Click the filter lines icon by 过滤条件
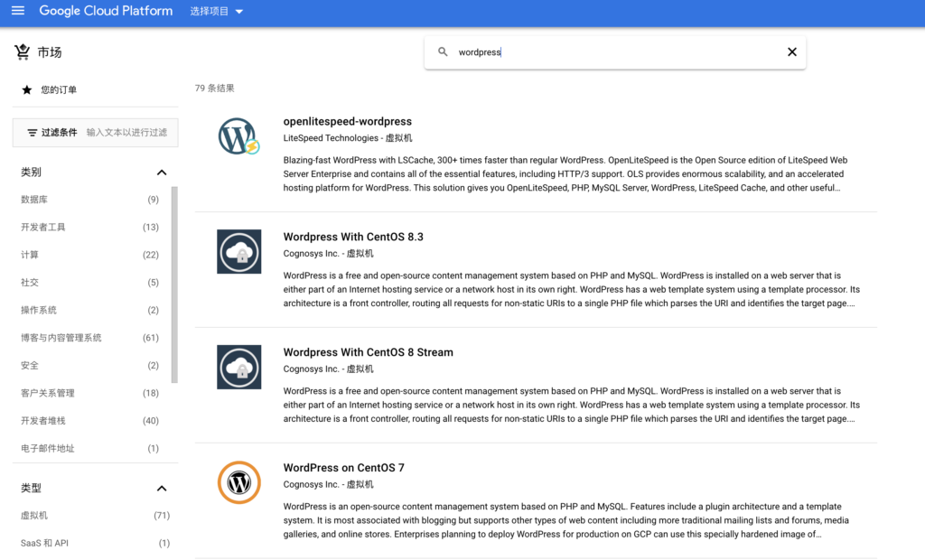The image size is (925, 560). point(32,133)
